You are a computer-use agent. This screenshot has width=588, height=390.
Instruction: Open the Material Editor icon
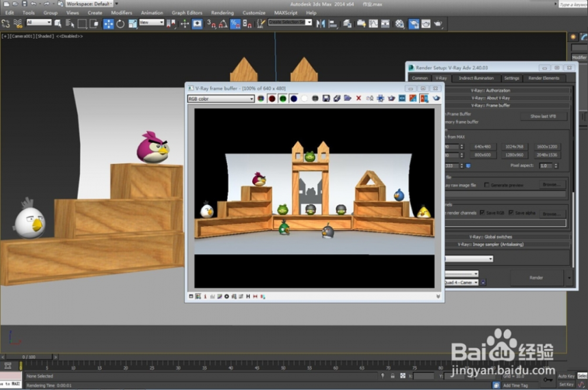[x=399, y=24]
